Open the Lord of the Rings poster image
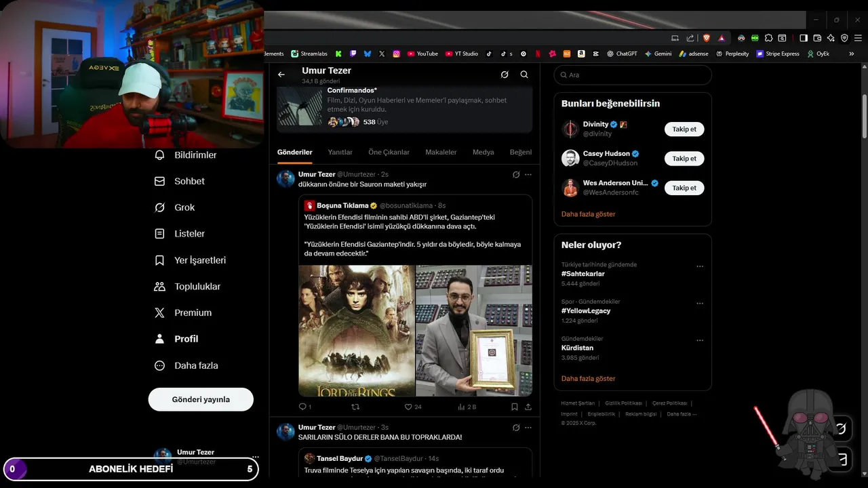The height and width of the screenshot is (488, 868). pyautogui.click(x=357, y=331)
